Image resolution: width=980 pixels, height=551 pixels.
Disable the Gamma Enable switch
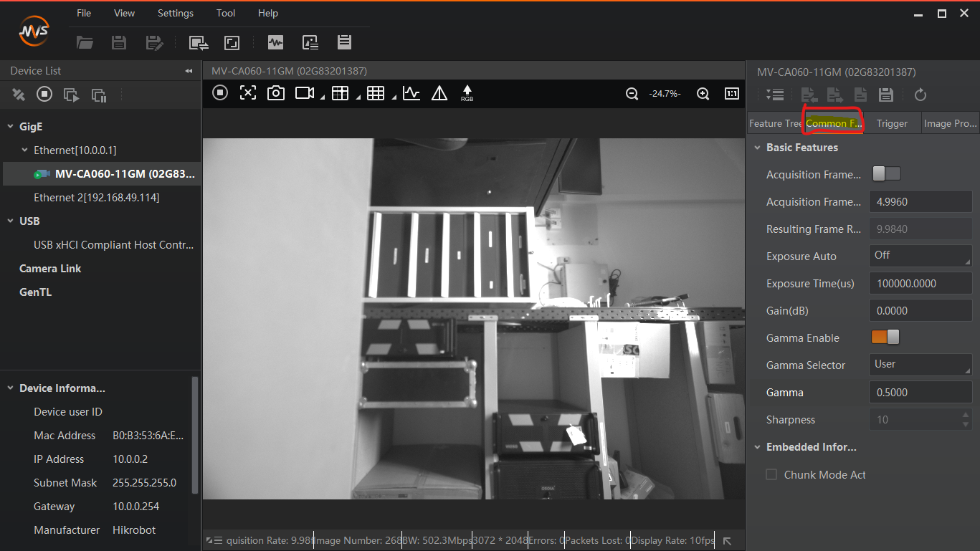[886, 337]
